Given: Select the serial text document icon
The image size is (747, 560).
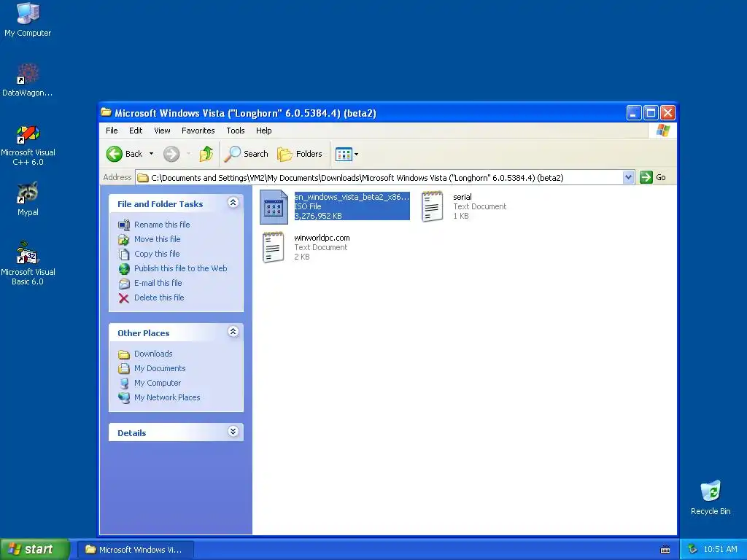Looking at the screenshot, I should pos(433,206).
